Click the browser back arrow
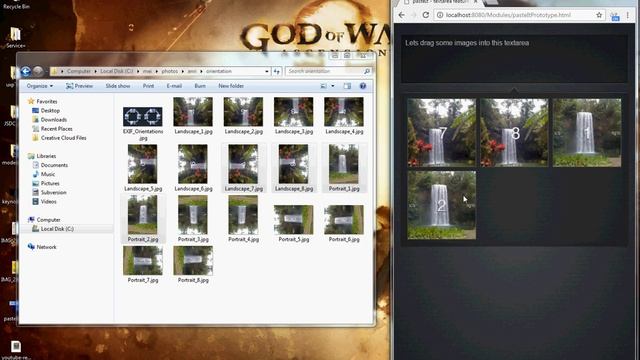This screenshot has height=360, width=640. tap(402, 15)
